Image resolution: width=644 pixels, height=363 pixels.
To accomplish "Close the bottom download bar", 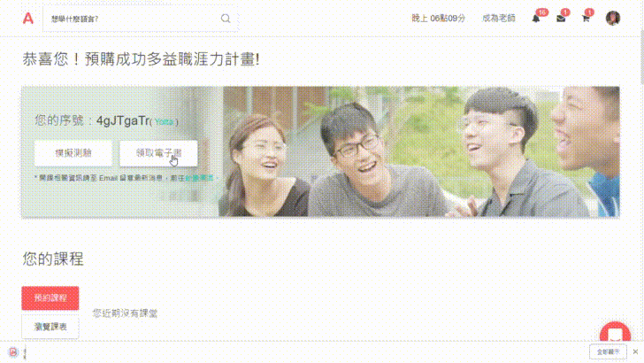I will point(635,351).
